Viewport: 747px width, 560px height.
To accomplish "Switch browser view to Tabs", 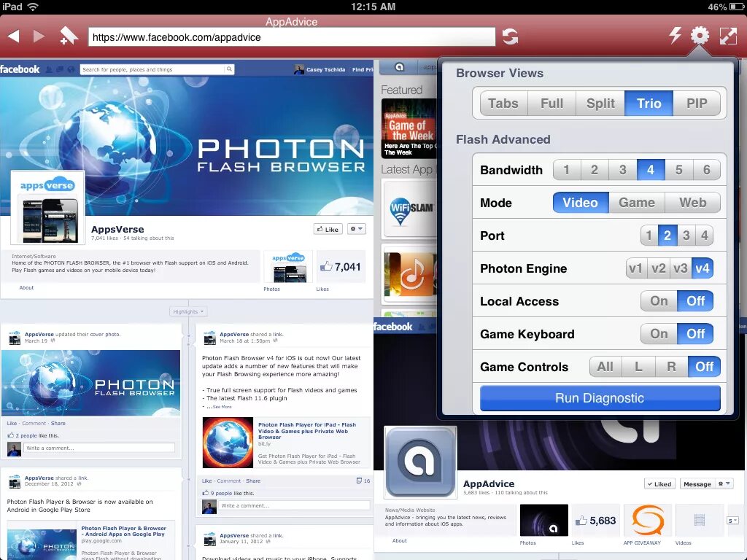I will [x=503, y=104].
